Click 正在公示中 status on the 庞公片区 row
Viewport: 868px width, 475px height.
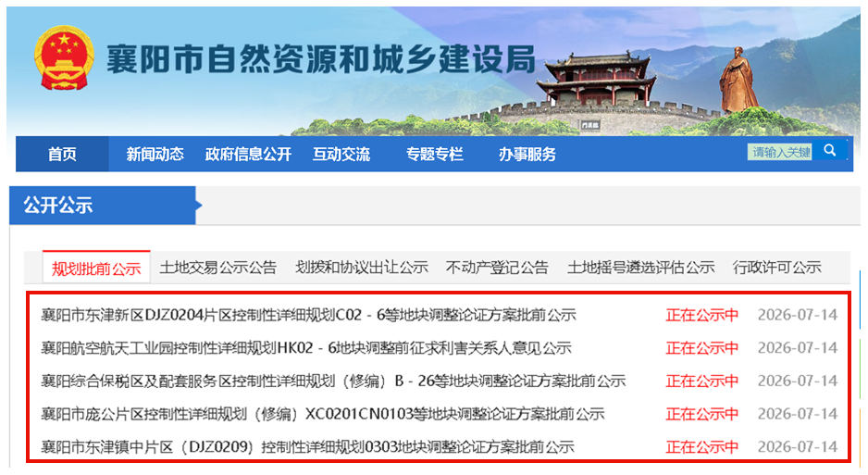point(702,414)
